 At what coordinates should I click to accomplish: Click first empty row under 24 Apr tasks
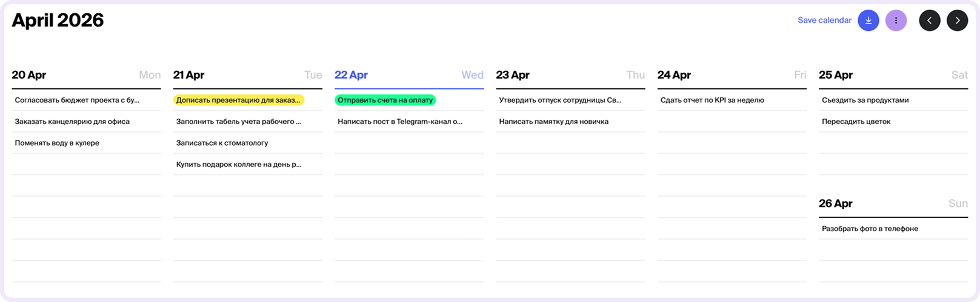pos(732,122)
